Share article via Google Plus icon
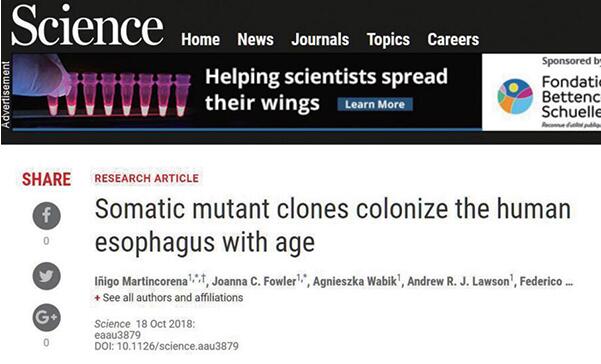601x364 pixels. (x=46, y=317)
